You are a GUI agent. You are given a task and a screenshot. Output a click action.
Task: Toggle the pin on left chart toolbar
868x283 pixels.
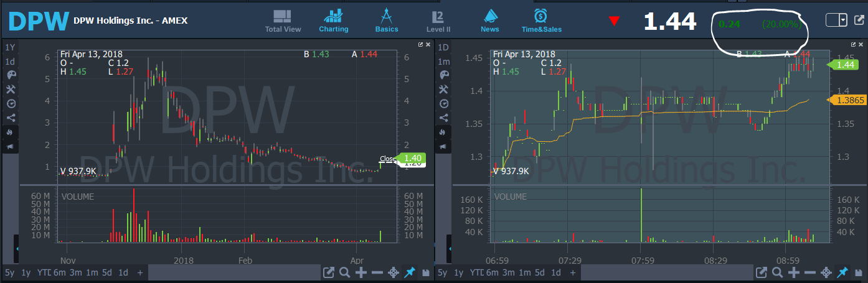(x=409, y=272)
